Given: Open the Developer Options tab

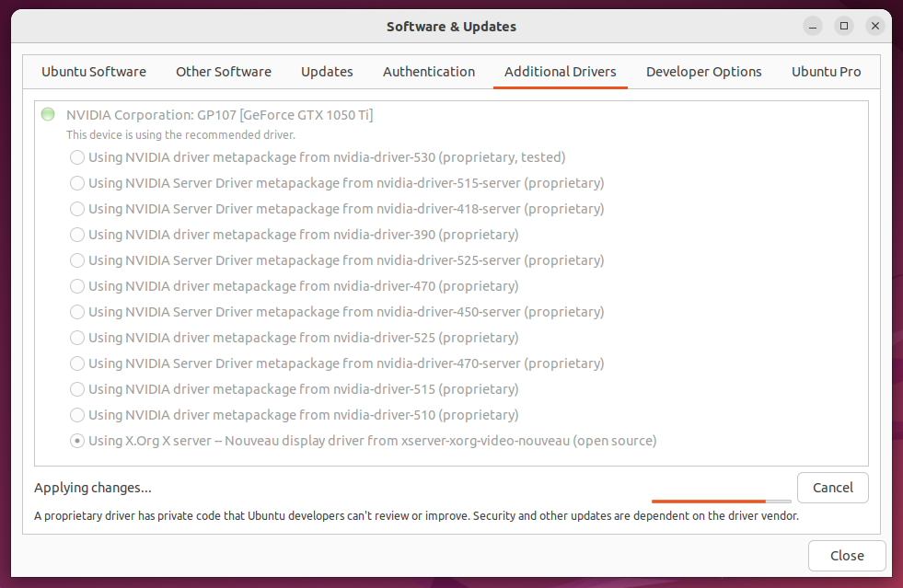Looking at the screenshot, I should click(x=703, y=72).
